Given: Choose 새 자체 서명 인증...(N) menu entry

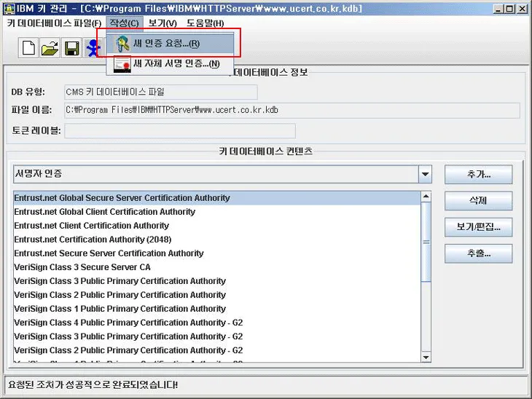Looking at the screenshot, I should (170, 64).
